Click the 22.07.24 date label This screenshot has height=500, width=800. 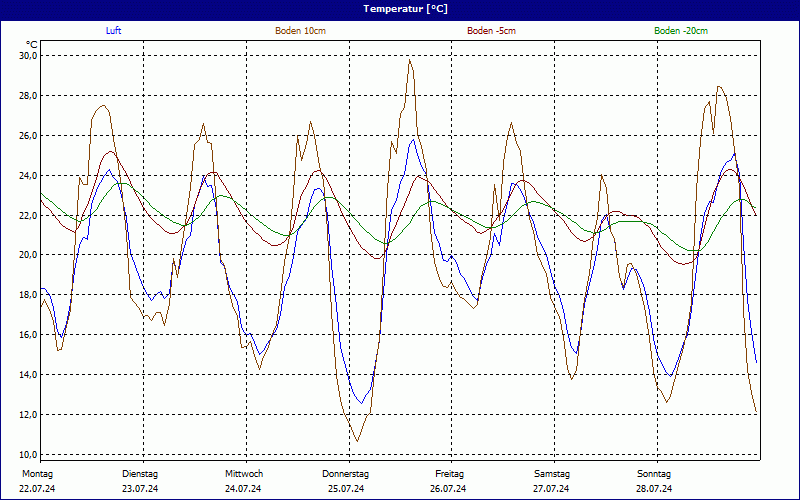click(x=38, y=489)
